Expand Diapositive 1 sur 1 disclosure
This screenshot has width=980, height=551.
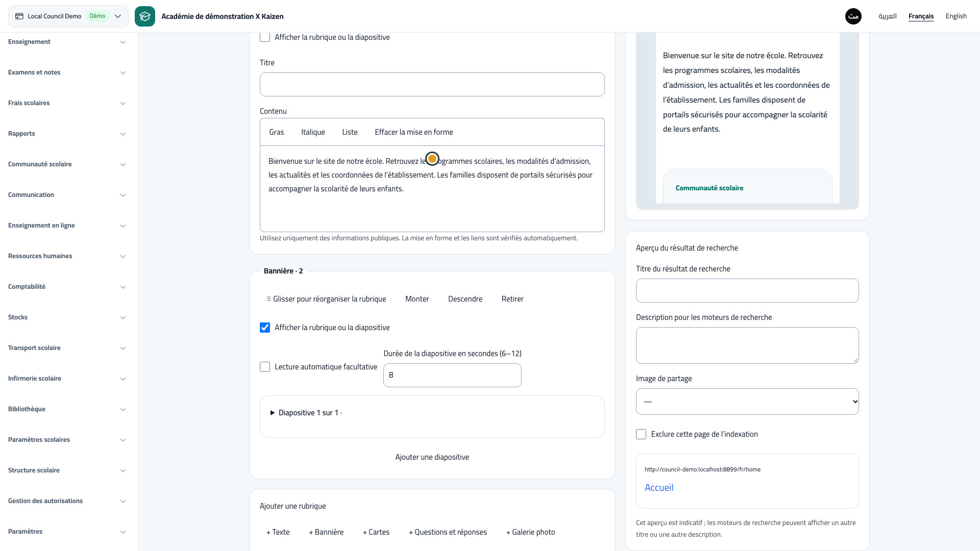pos(306,413)
